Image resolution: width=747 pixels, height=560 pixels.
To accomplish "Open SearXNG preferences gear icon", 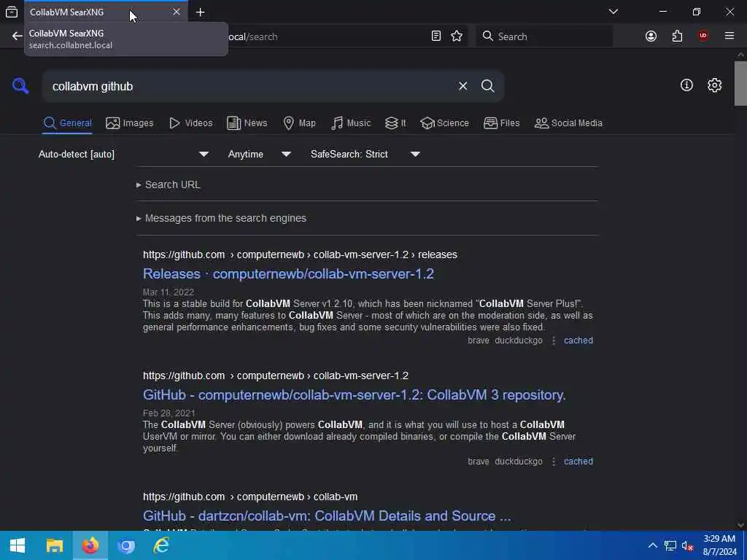I will 714,85.
